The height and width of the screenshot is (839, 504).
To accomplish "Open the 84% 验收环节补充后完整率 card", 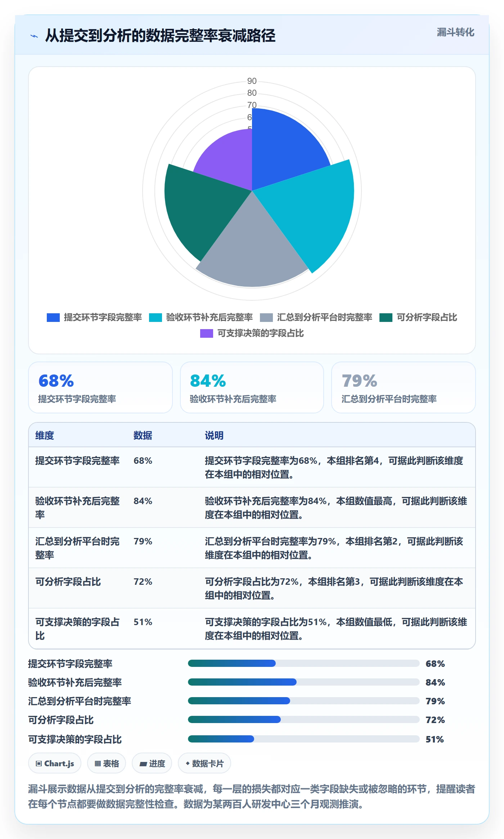I will [252, 387].
